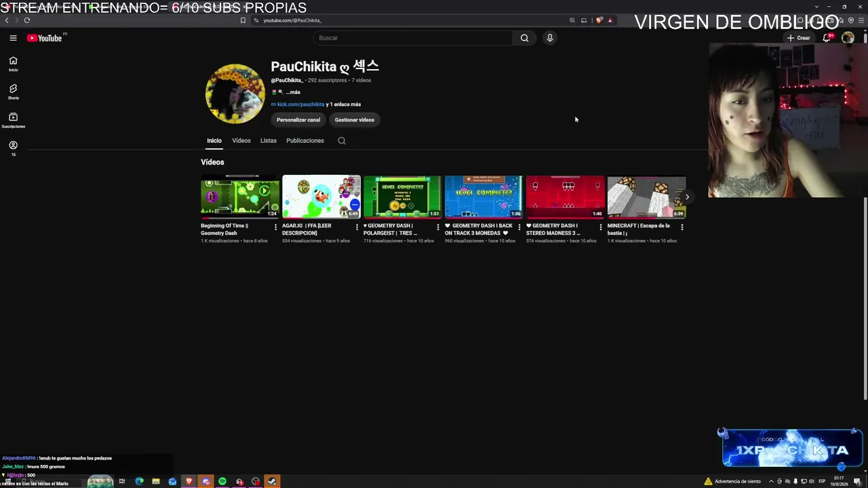Screen dimensions: 868x488
Task: Open Task View on the taskbar
Action: (x=122, y=481)
